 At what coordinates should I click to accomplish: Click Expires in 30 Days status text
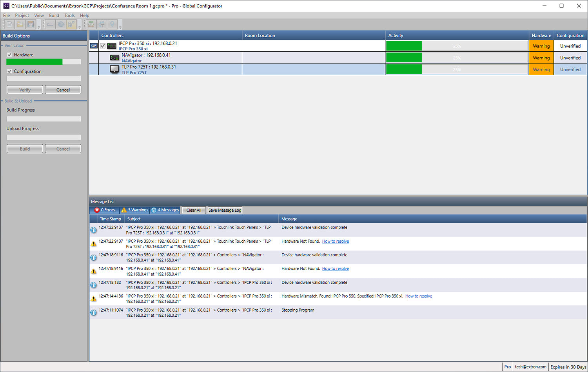pyautogui.click(x=568, y=367)
